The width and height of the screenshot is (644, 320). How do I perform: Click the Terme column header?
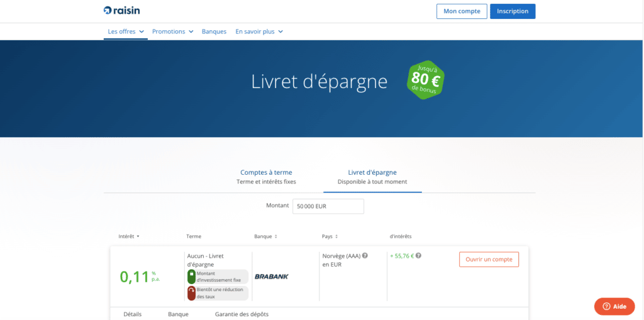(x=194, y=236)
